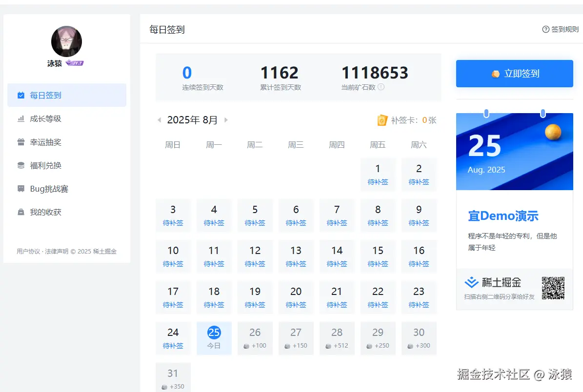Select the 宜Demo演示 card title
Image resolution: width=583 pixels, height=392 pixels.
coord(503,216)
